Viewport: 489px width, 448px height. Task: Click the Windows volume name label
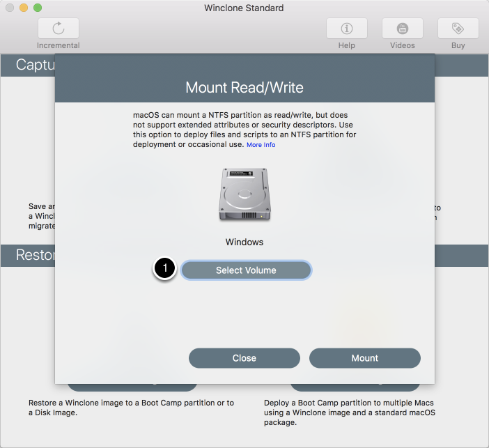tap(244, 242)
